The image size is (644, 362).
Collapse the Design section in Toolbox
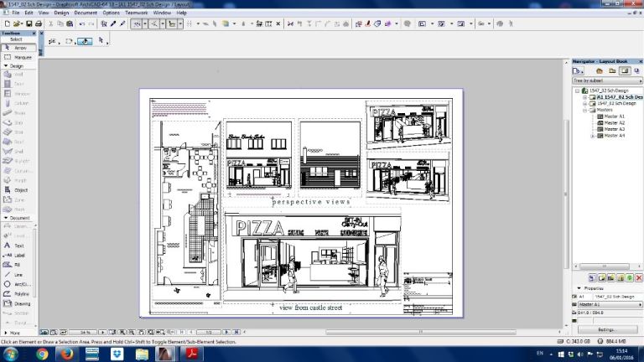pos(5,65)
